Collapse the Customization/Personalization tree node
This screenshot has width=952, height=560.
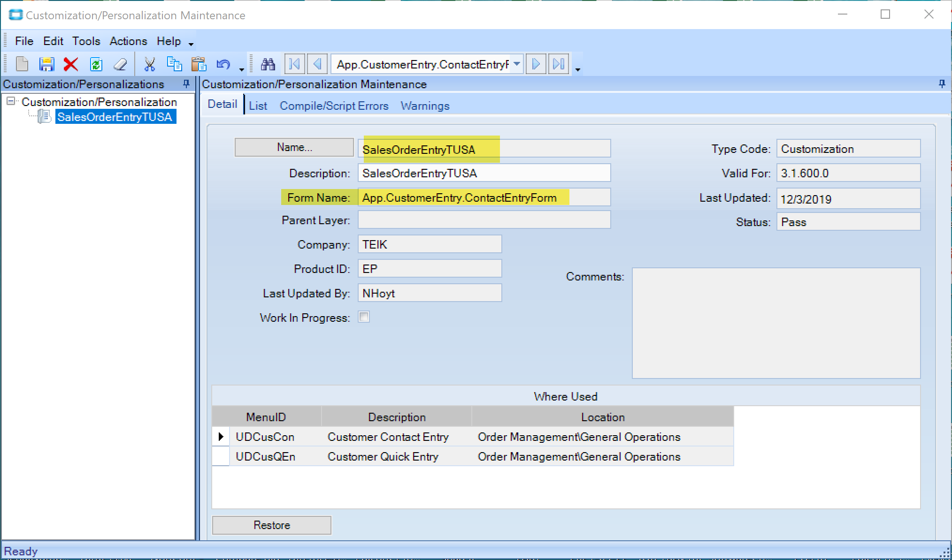11,101
